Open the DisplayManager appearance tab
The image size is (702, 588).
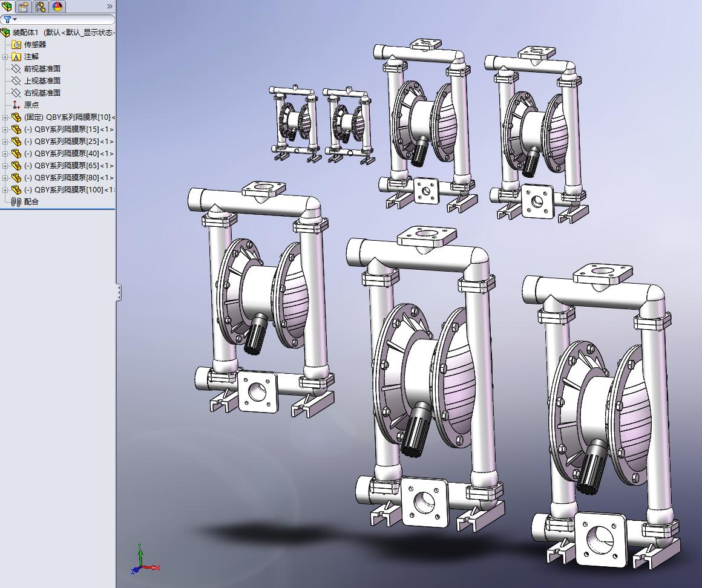[57, 6]
